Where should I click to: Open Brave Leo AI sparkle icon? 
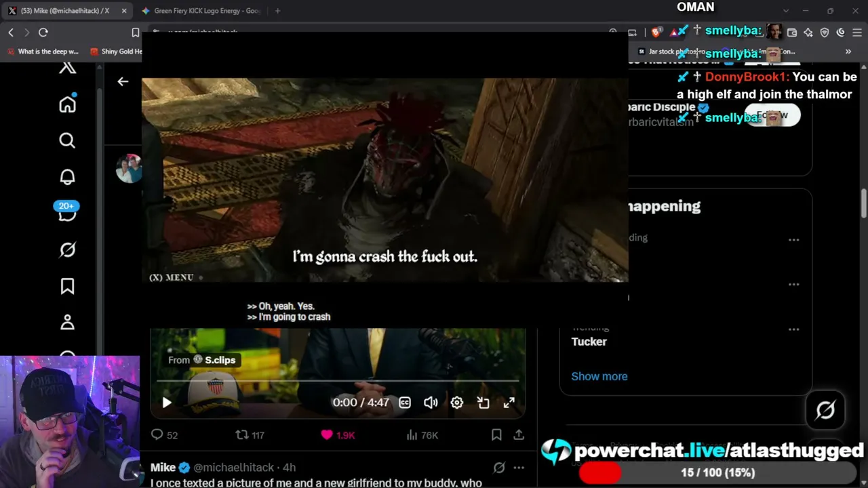(x=808, y=32)
